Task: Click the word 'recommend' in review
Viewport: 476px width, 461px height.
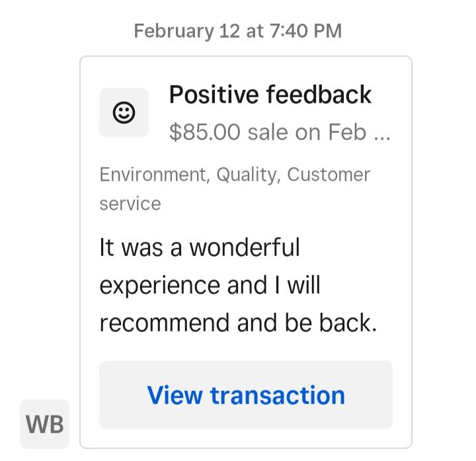Action: (x=164, y=323)
